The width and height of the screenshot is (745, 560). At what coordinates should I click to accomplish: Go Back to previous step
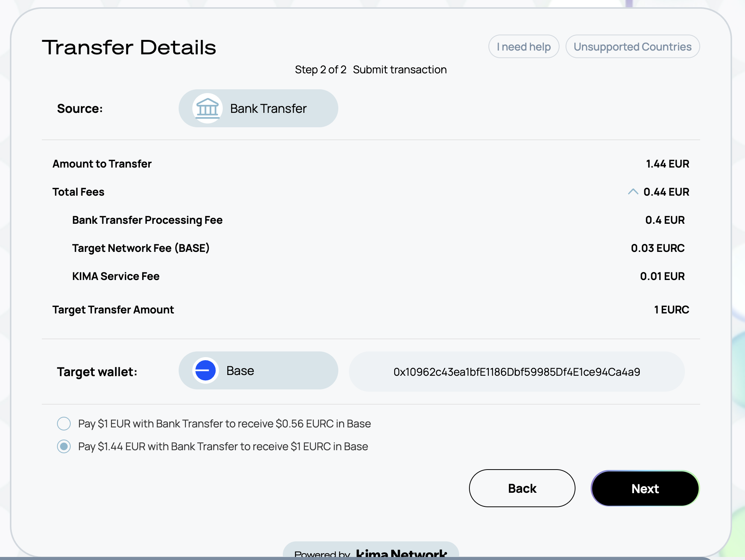pos(522,488)
